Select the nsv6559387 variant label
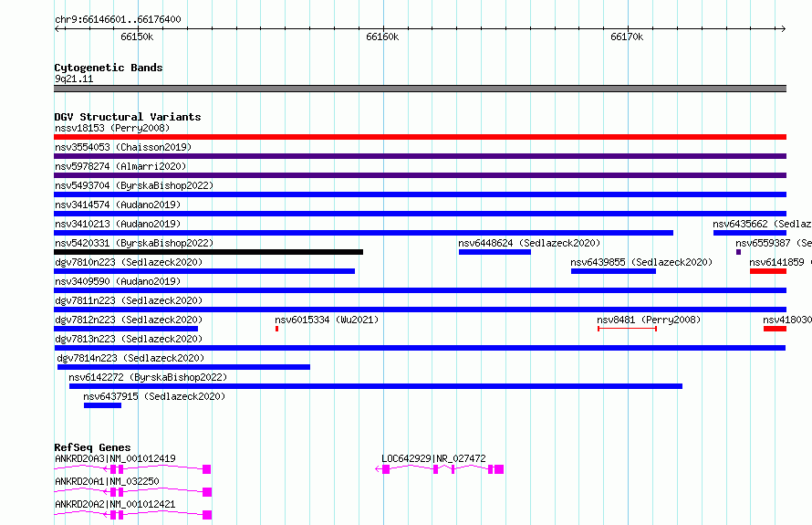This screenshot has width=812, height=525. (x=774, y=243)
